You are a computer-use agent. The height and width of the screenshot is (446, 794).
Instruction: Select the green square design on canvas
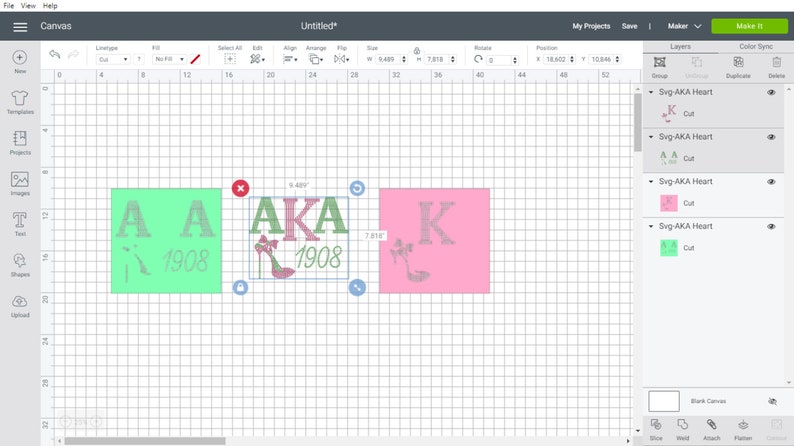166,241
